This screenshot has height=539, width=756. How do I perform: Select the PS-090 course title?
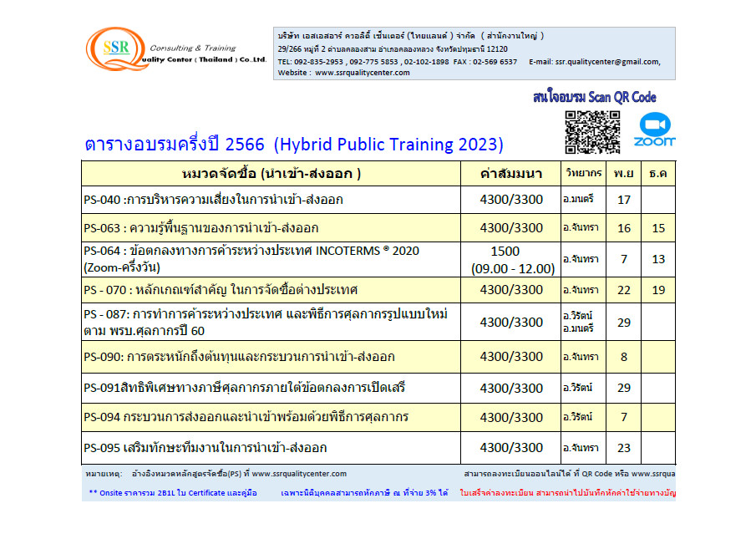[239, 357]
